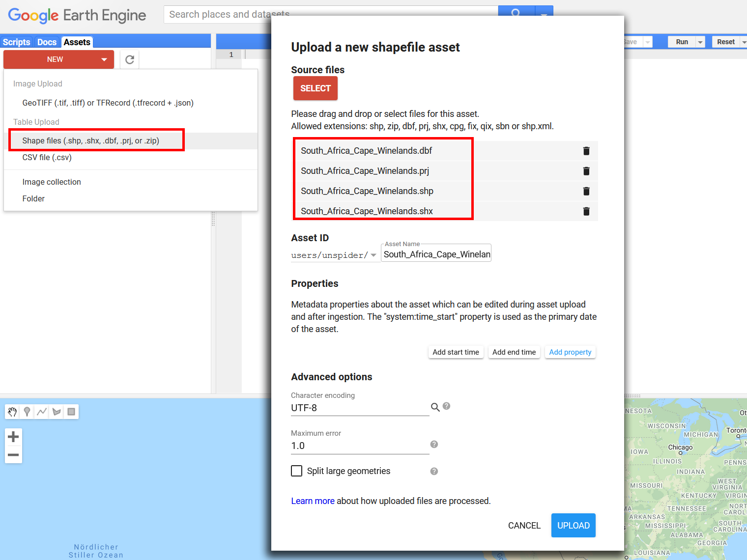Expand the users/unspider/ asset path dropdown
The height and width of the screenshot is (560, 747).
[373, 255]
